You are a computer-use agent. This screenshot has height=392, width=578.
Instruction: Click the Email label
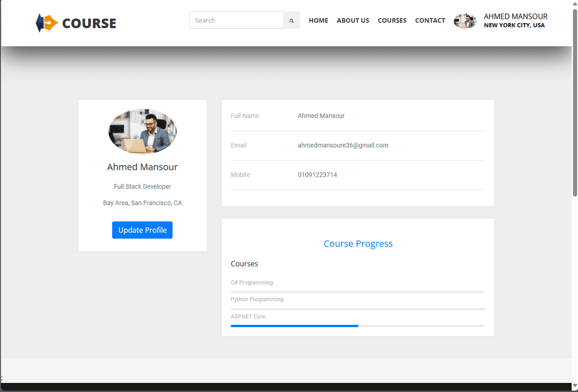click(x=239, y=145)
